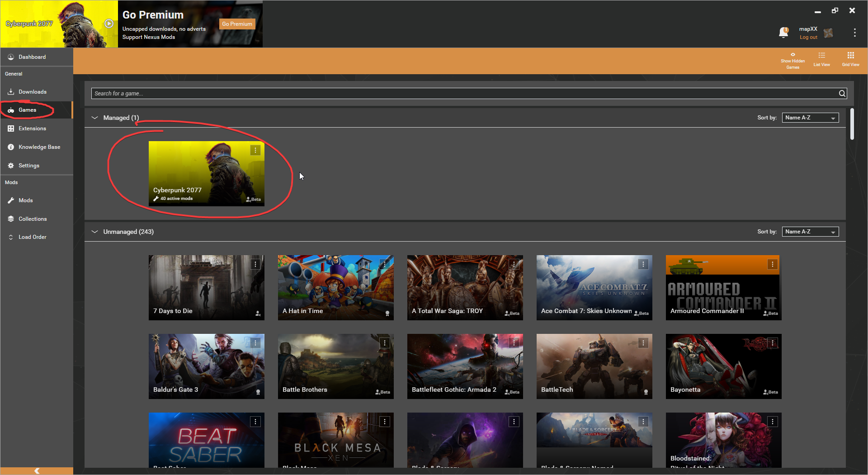This screenshot has width=868, height=475.
Task: Open Settings from the sidebar
Action: pos(36,166)
